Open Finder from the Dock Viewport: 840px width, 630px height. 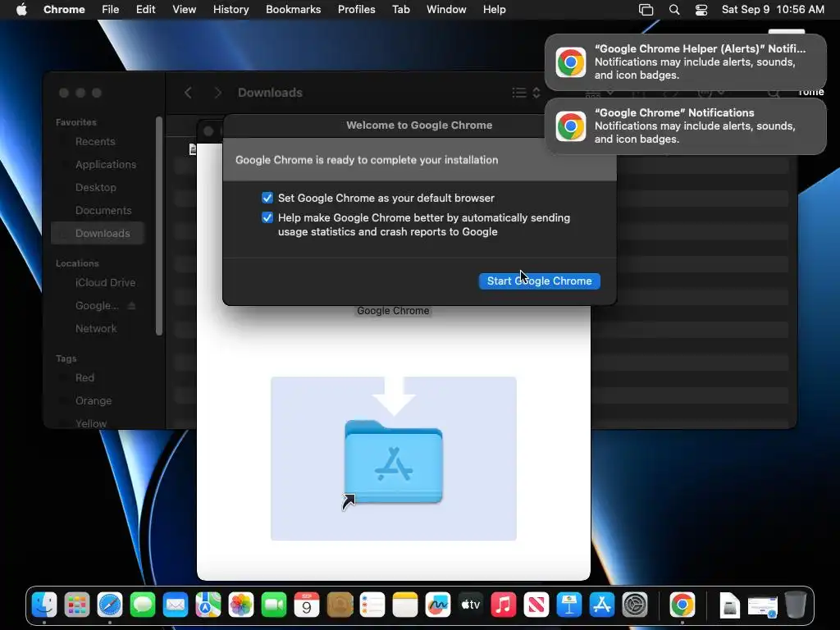(x=44, y=605)
